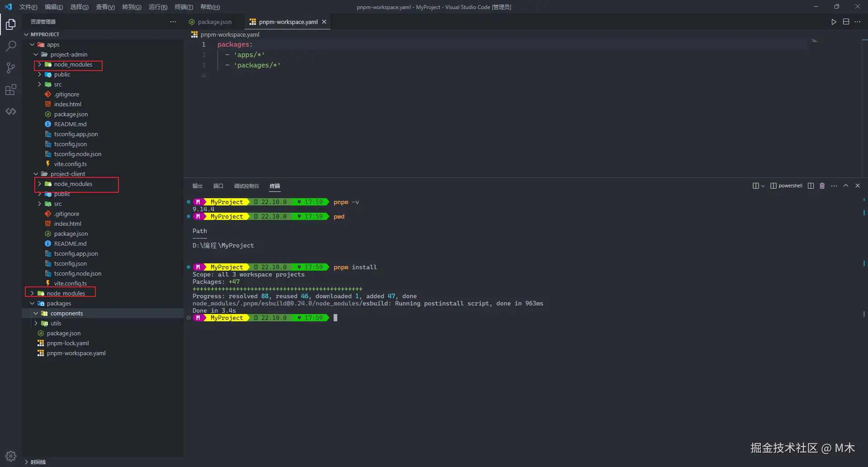The height and width of the screenshot is (467, 868).
Task: Open the Extensions view
Action: coord(11,90)
